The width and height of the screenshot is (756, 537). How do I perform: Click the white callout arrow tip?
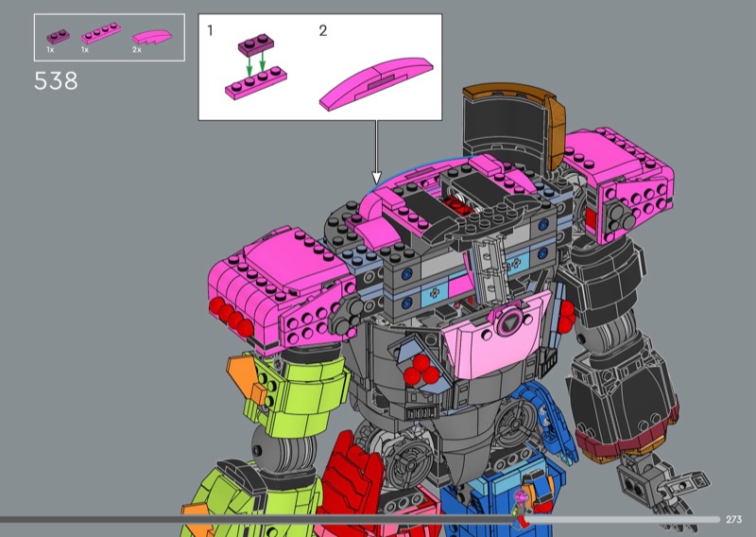pos(376,178)
